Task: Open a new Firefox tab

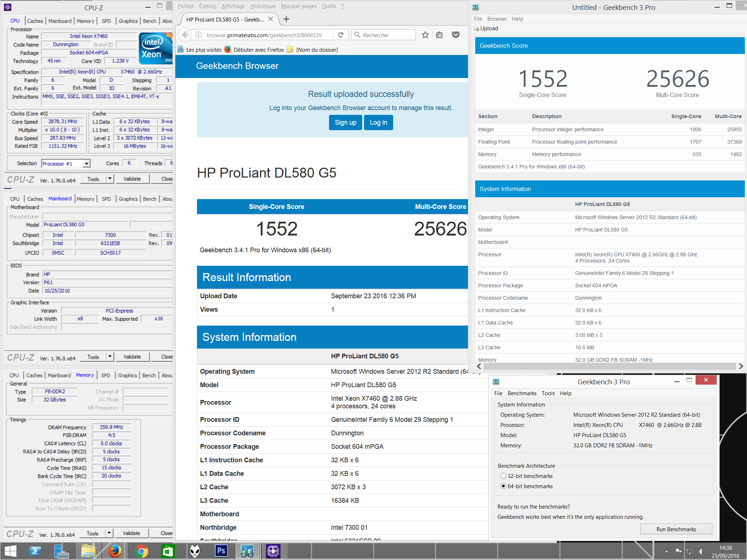Action: [286, 19]
